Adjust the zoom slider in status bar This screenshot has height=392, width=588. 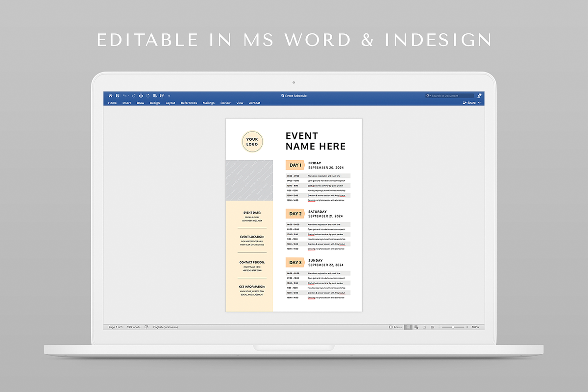(x=453, y=327)
